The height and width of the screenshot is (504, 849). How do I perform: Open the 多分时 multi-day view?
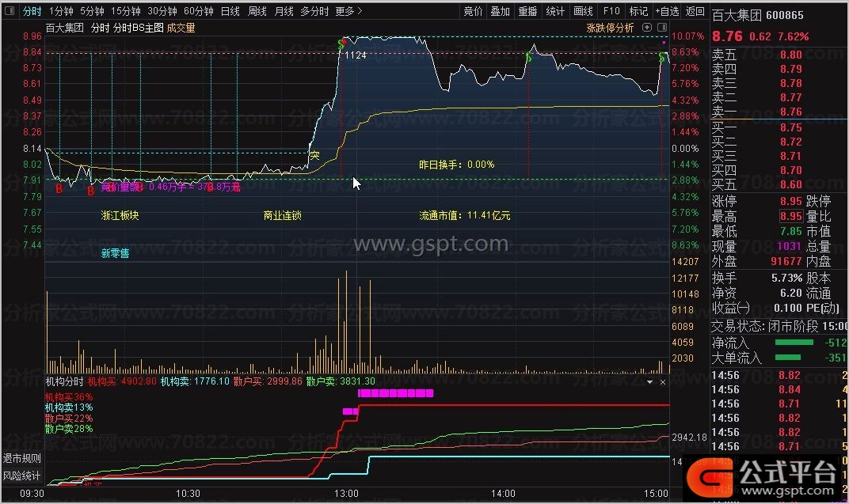(x=314, y=11)
